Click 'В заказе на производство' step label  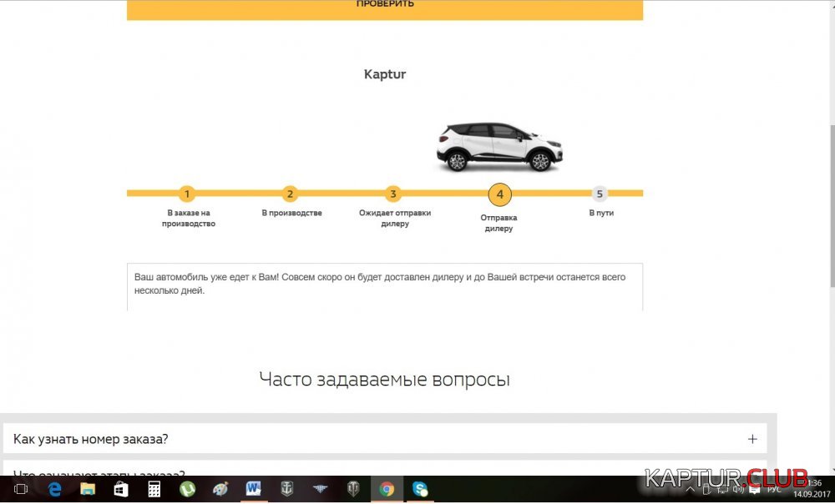[189, 218]
